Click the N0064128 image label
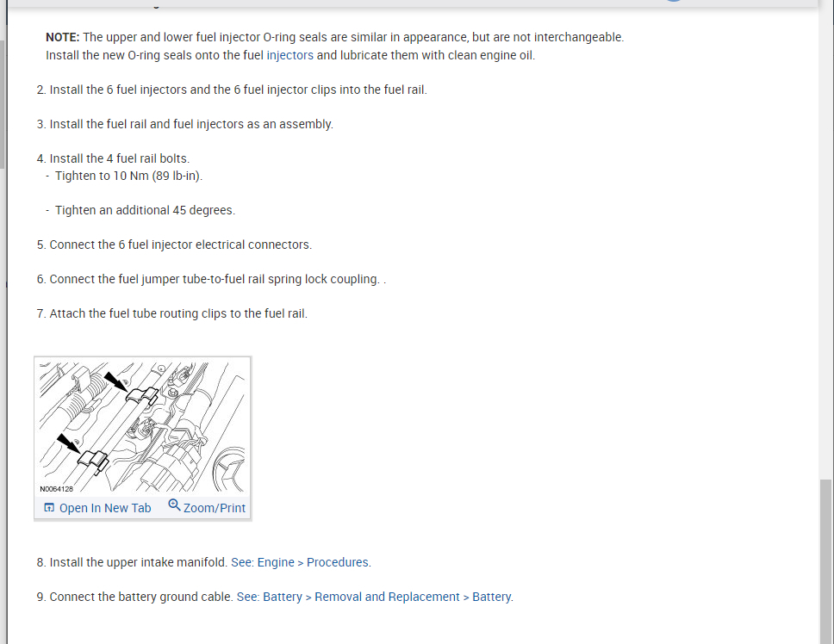The height and width of the screenshot is (644, 834). [56, 489]
